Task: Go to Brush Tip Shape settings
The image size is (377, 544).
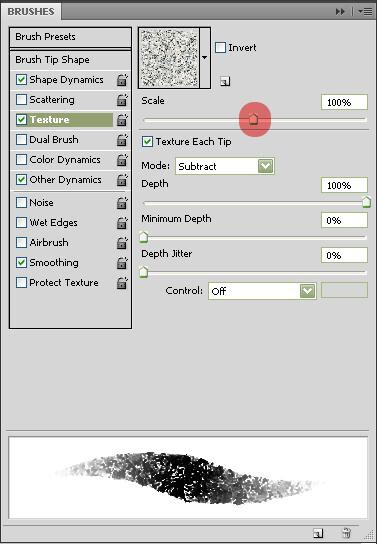Action: pyautogui.click(x=70, y=60)
